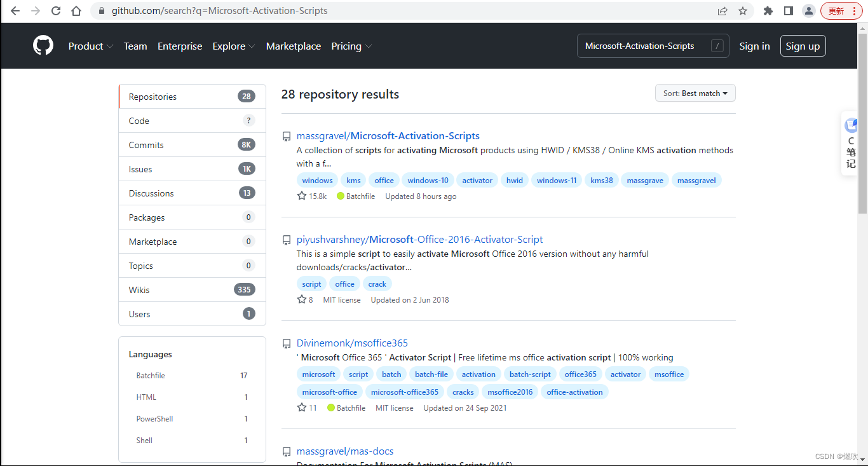Expand the Product menu
Image resolution: width=868 pixels, height=466 pixels.
coord(91,46)
